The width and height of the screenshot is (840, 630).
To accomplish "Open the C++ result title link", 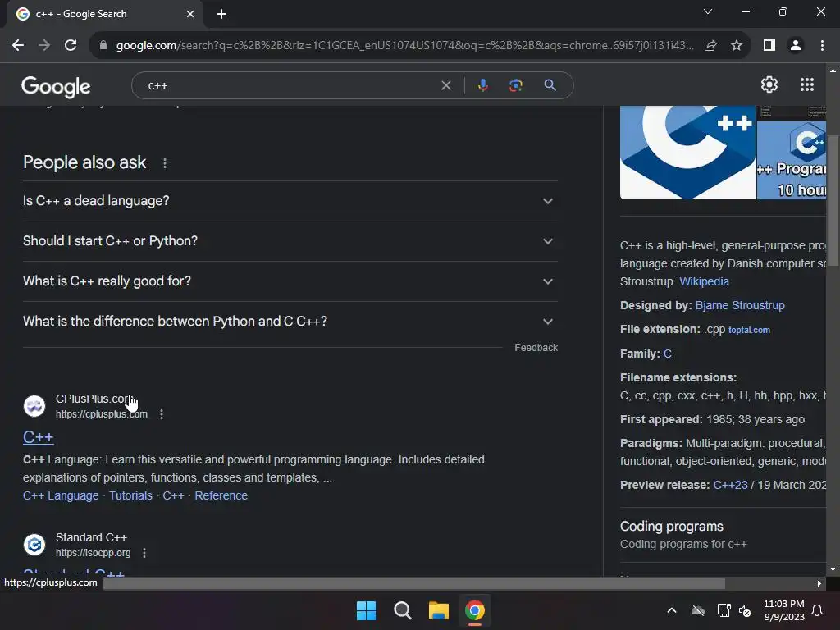I will 39,437.
